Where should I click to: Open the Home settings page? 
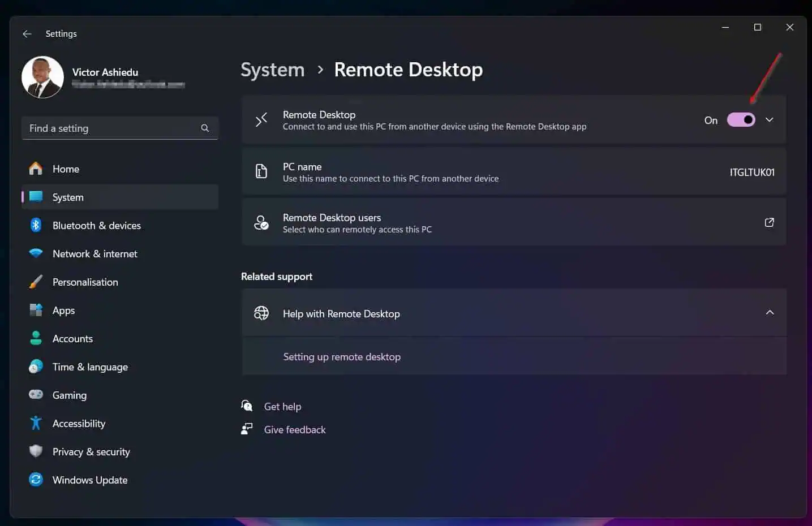click(x=120, y=169)
